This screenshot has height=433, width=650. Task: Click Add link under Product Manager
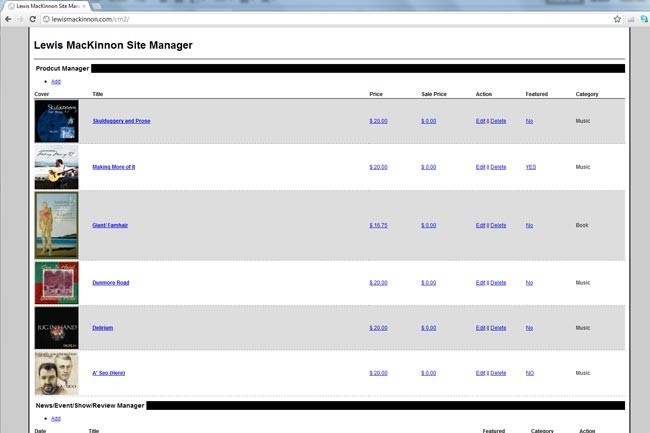(x=56, y=82)
